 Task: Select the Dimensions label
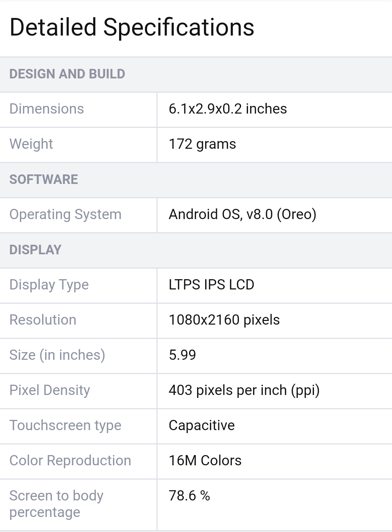[47, 109]
